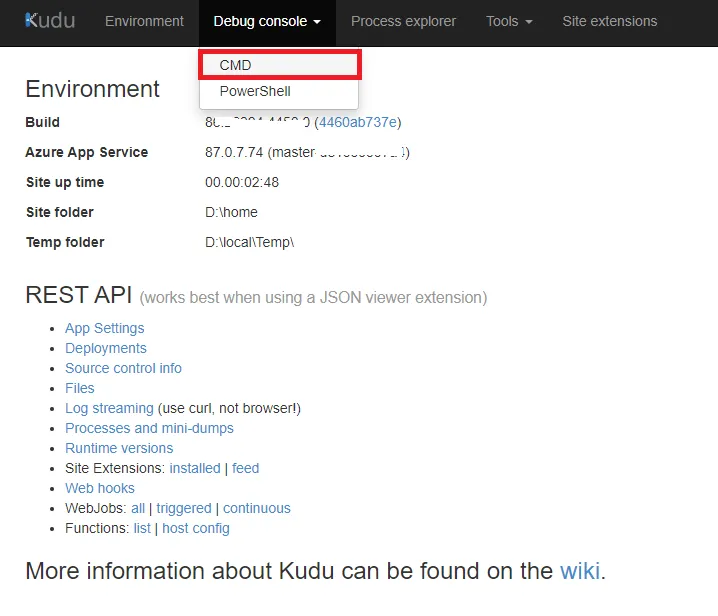Select the temp folder path D:\local\Temp\
The width and height of the screenshot is (718, 616).
tap(250, 242)
